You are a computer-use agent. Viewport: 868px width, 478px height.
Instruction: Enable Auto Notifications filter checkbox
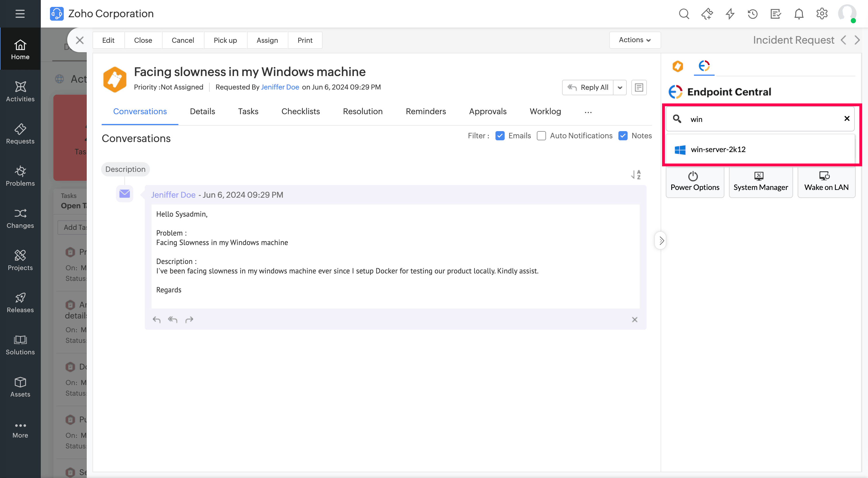coord(541,136)
